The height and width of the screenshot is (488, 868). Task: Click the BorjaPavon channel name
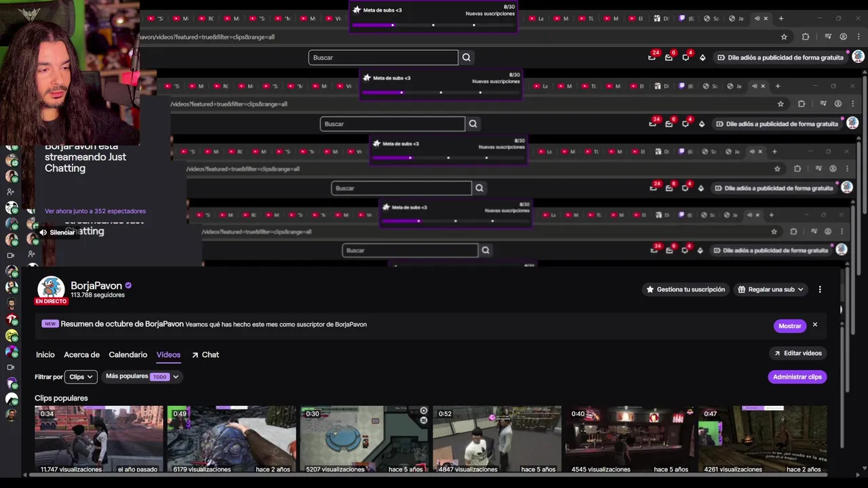click(x=96, y=285)
